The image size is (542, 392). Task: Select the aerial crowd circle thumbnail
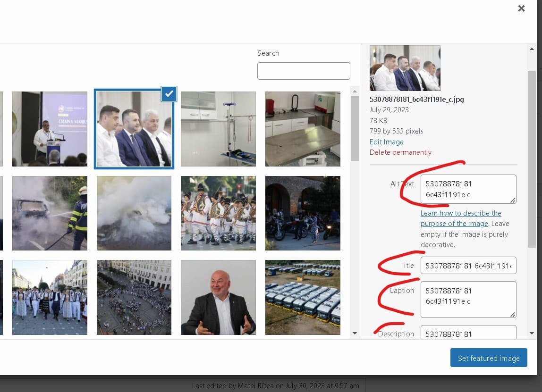tap(134, 297)
